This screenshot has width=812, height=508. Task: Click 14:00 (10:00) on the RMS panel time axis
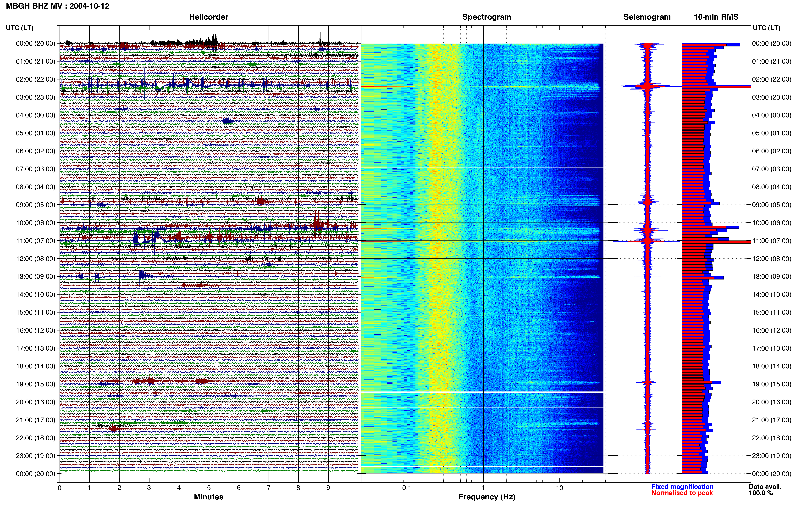click(x=772, y=295)
